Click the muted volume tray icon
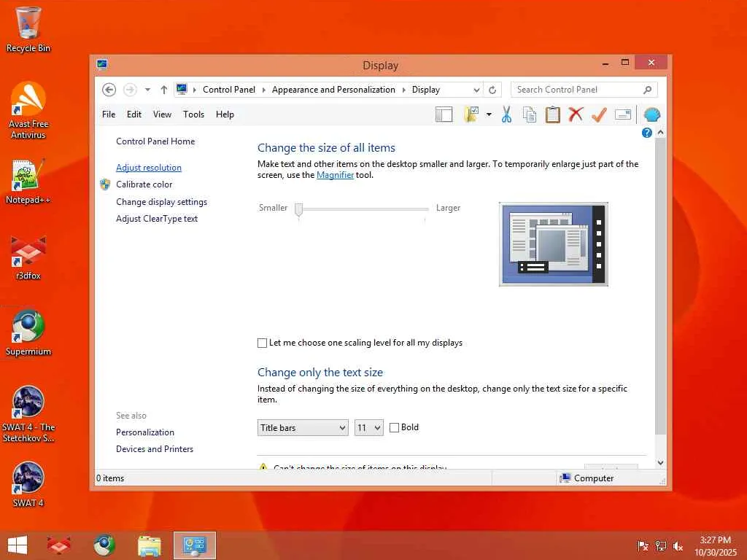Viewport: 747px width, 560px height. pyautogui.click(x=678, y=546)
